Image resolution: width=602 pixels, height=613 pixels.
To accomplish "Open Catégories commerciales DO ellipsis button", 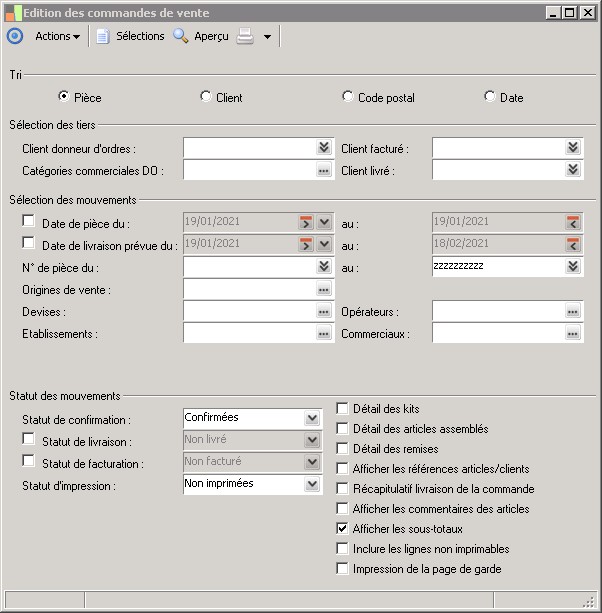I will [324, 170].
